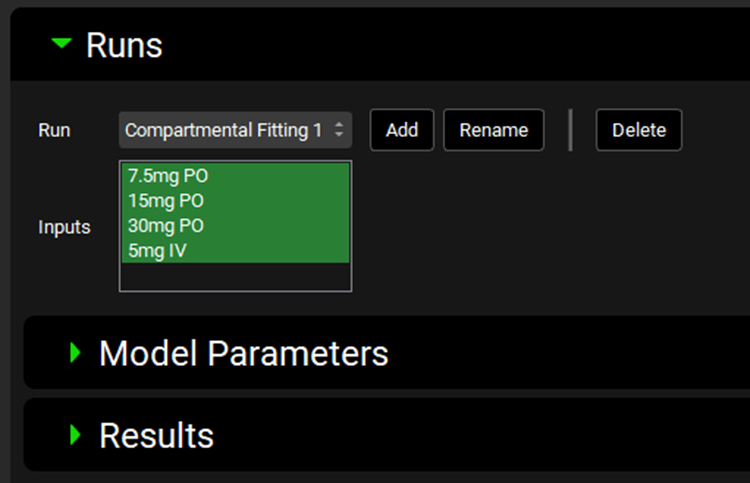Expand the Results section triangle
The width and height of the screenshot is (750, 483).
coord(73,435)
